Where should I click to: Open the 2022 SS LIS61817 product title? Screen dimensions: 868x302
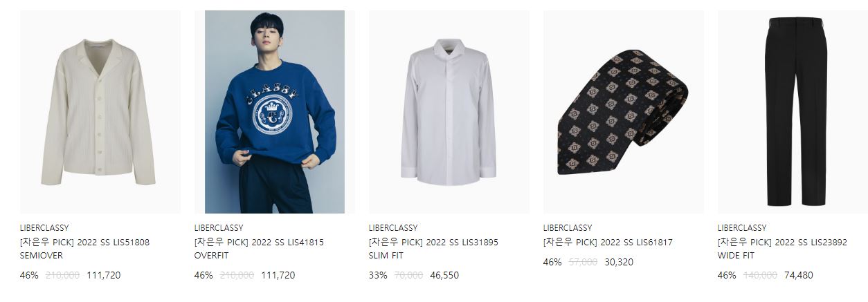point(608,243)
